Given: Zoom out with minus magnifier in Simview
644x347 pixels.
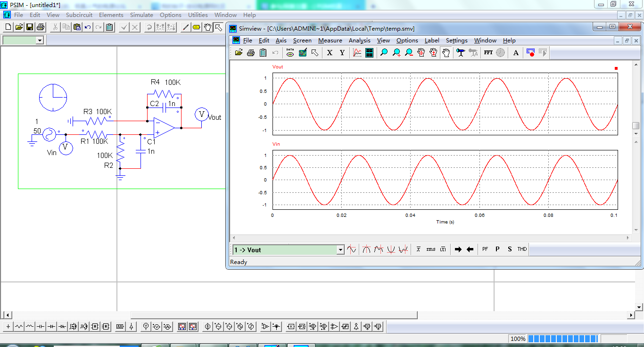Looking at the screenshot, I should click(x=409, y=53).
